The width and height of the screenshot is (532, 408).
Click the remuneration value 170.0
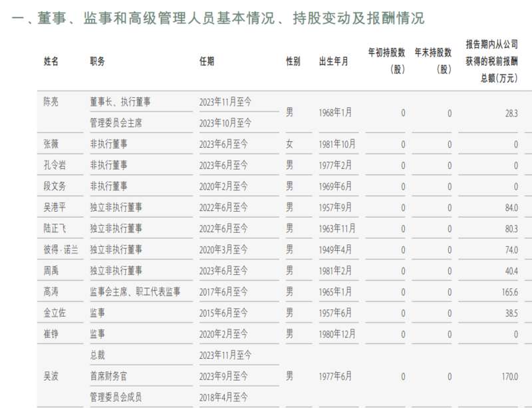tap(510, 377)
